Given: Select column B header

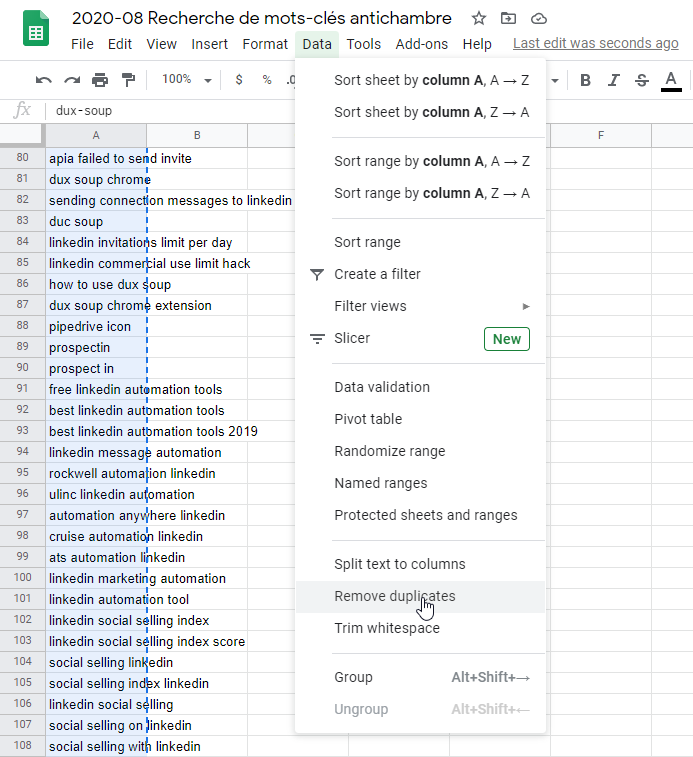Looking at the screenshot, I should tap(197, 136).
